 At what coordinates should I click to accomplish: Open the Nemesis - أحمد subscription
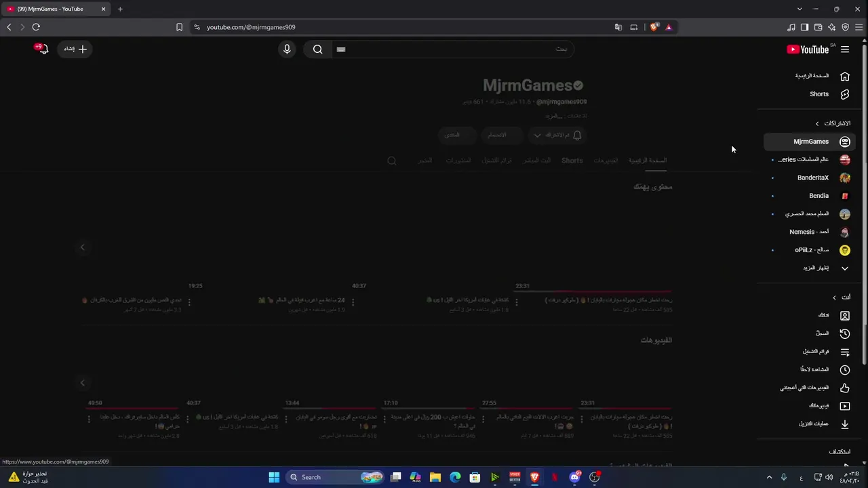811,232
